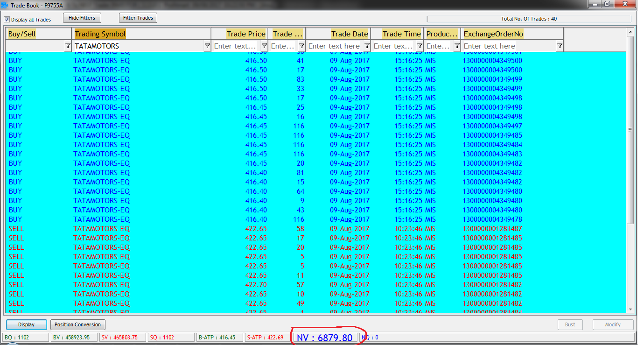The image size is (644, 345).
Task: Sort by Trading Symbol column header
Action: point(142,34)
